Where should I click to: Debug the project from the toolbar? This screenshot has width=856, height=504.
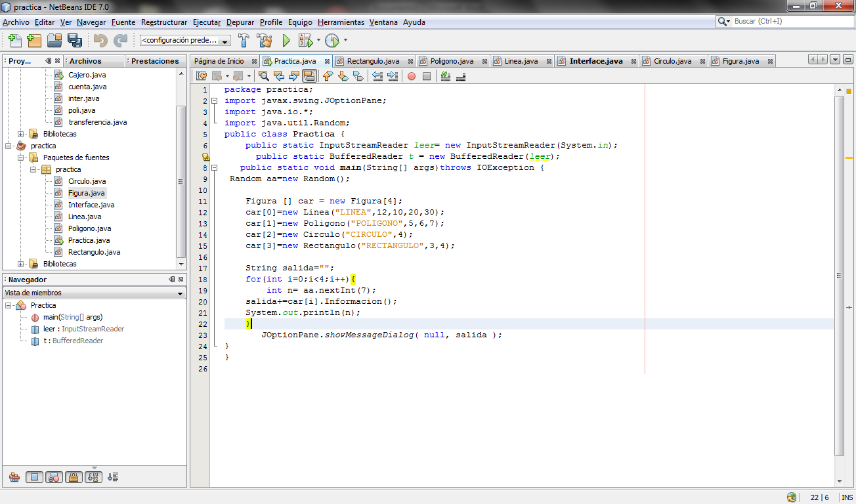pyautogui.click(x=306, y=41)
